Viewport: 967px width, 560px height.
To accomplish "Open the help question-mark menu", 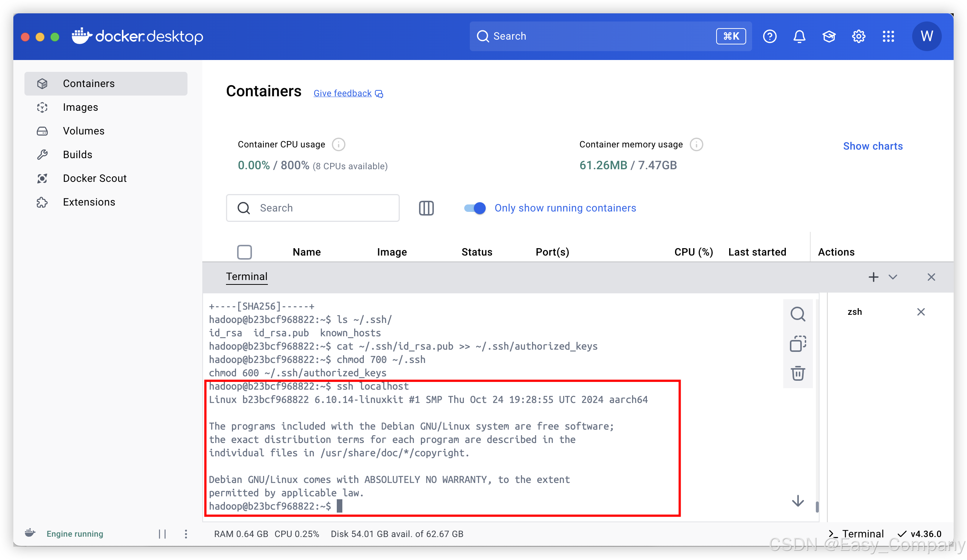I will pos(770,36).
